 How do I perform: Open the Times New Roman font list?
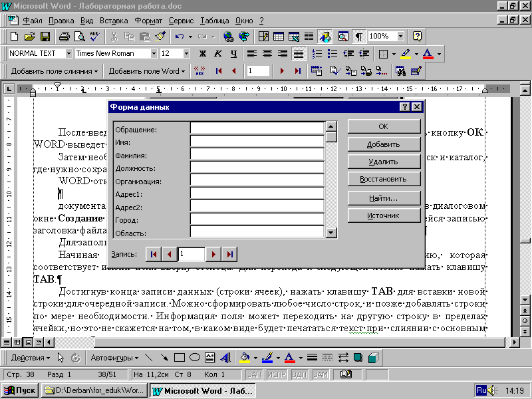click(154, 54)
